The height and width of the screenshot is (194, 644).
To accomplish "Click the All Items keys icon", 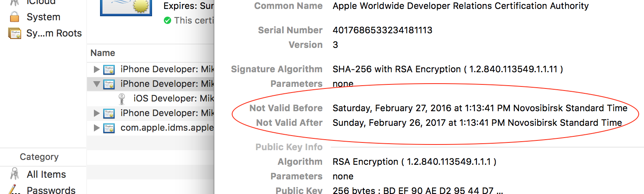I will 15,174.
